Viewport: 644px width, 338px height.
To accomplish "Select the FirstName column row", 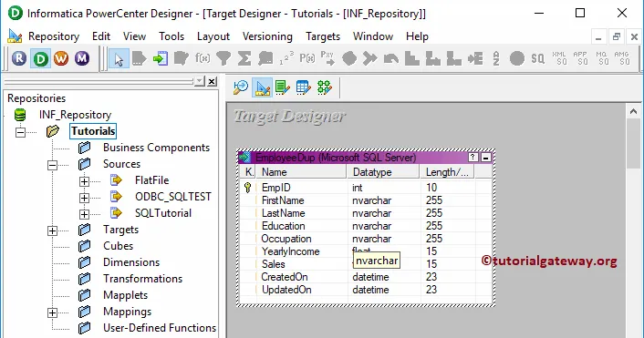I will [x=366, y=200].
